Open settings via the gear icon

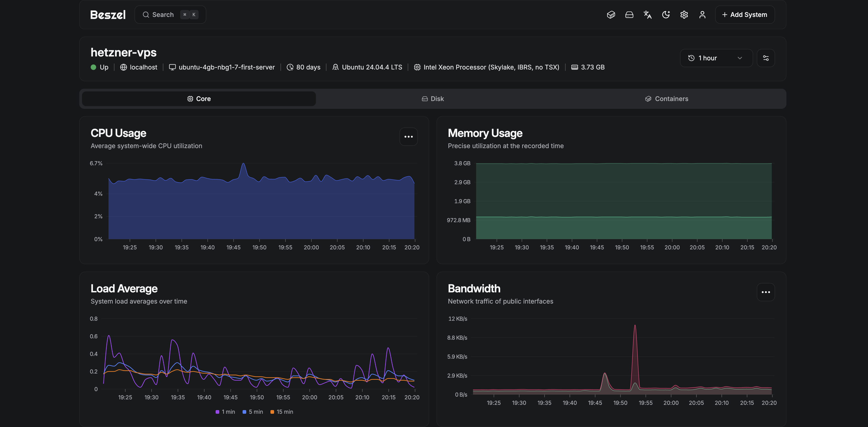(684, 15)
